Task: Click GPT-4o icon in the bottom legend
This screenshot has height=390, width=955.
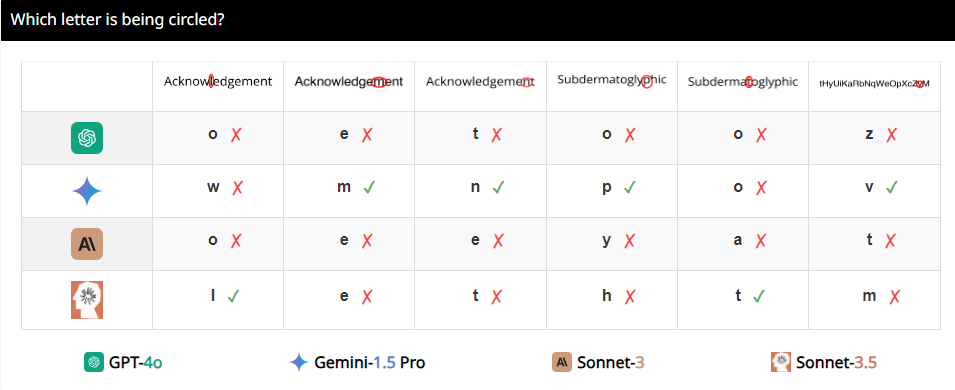Action: (93, 362)
